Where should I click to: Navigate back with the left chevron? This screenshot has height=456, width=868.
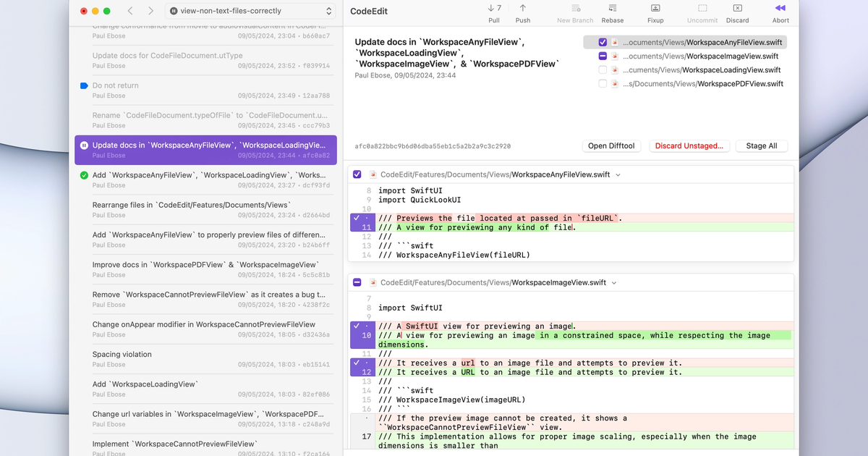(x=130, y=11)
